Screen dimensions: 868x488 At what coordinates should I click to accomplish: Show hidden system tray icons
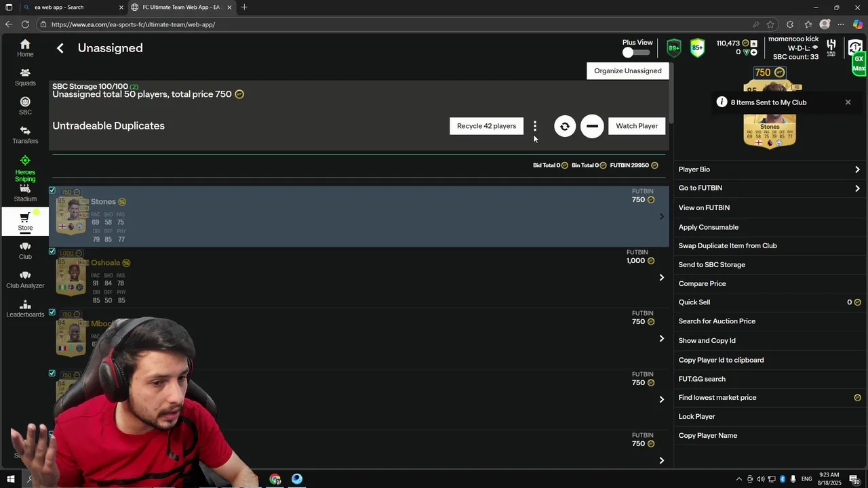click(x=738, y=479)
